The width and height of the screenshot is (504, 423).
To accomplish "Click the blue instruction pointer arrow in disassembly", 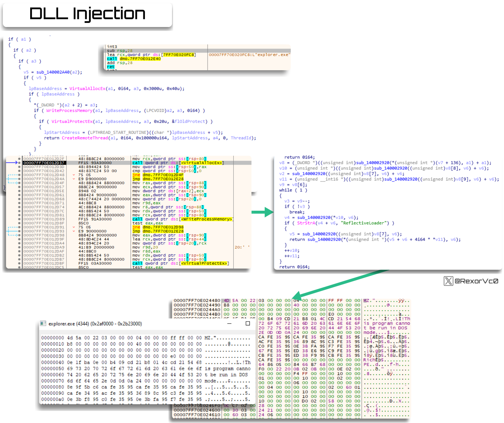I will [x=12, y=163].
